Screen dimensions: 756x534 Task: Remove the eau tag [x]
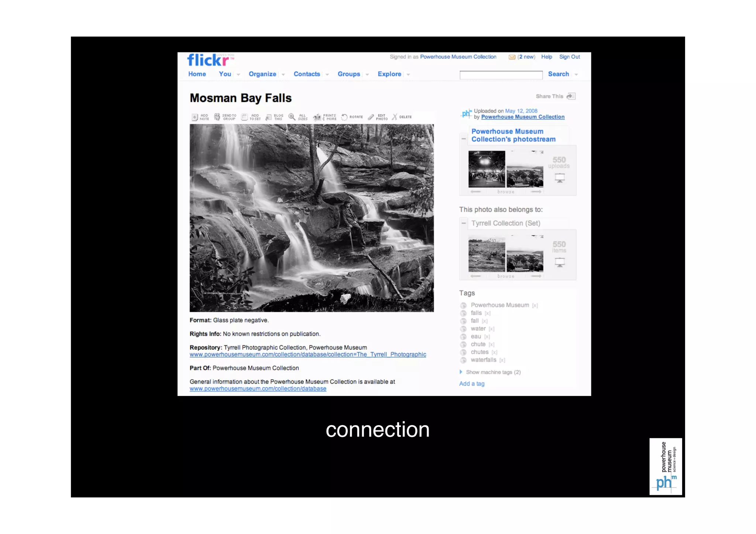click(487, 337)
